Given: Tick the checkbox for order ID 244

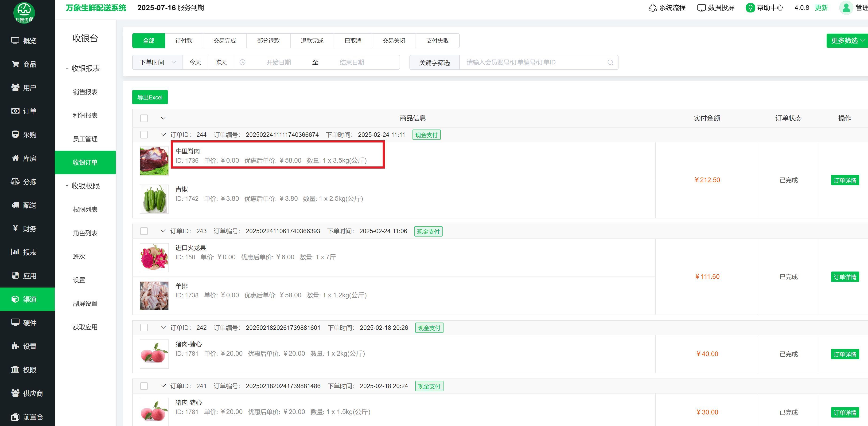Looking at the screenshot, I should [144, 134].
